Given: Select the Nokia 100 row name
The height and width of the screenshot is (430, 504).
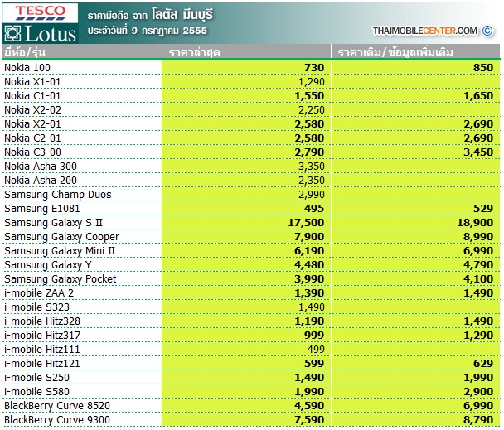Looking at the screenshot, I should [27, 67].
